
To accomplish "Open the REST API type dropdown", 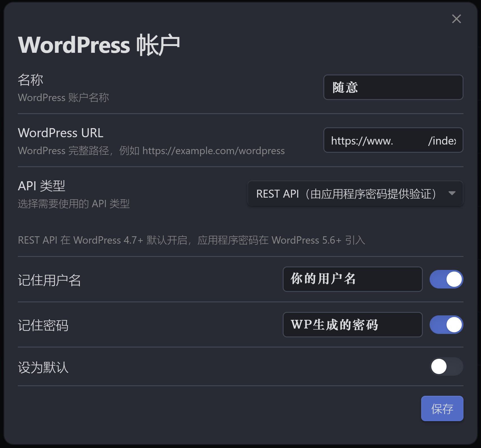I will coord(355,193).
